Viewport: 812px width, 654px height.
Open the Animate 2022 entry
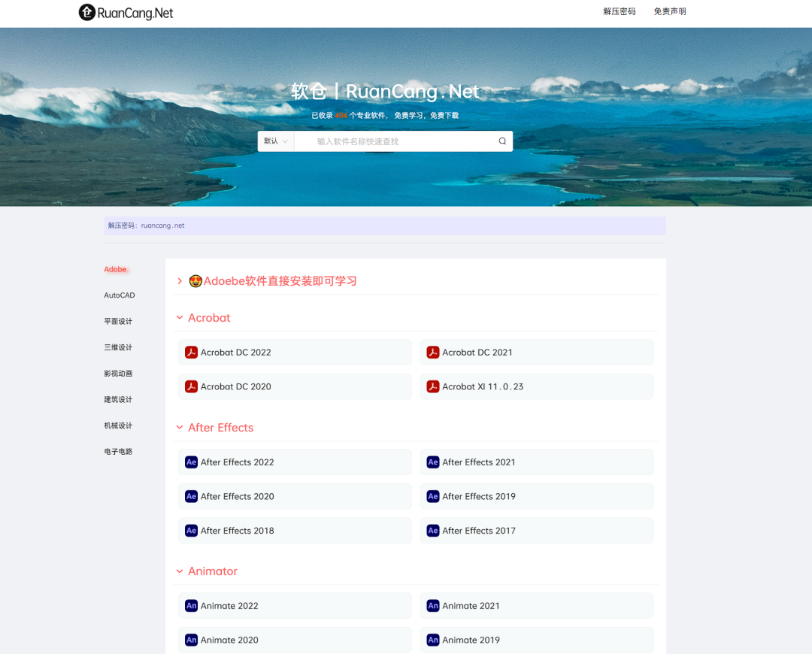(295, 605)
